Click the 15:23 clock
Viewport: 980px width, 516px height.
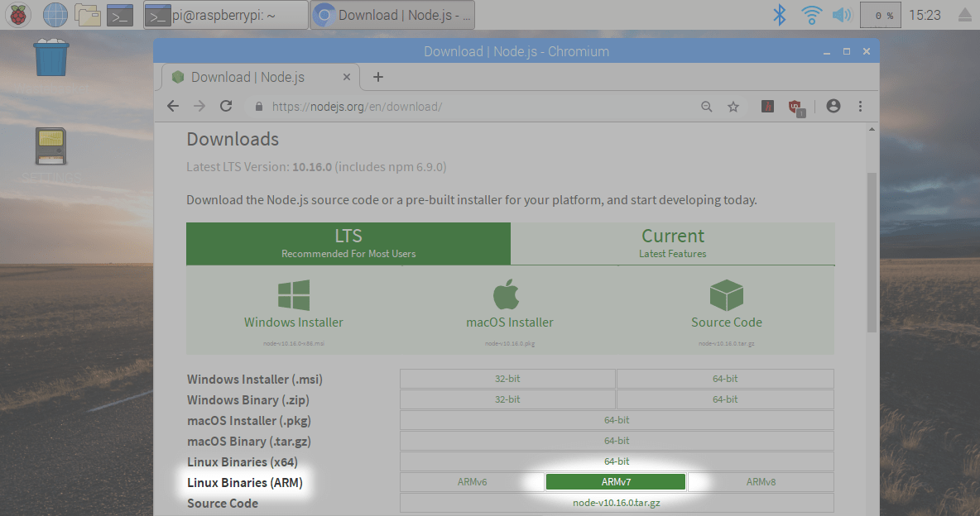pos(925,15)
